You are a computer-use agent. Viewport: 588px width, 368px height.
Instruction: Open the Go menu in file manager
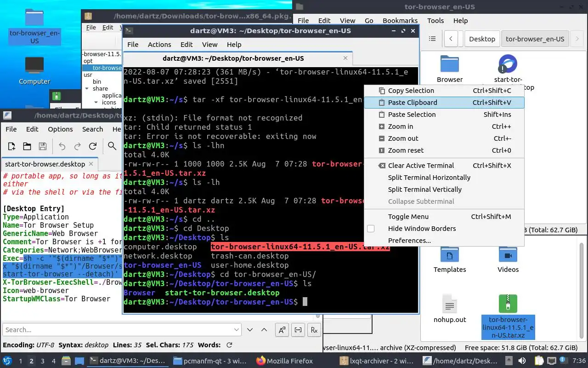[x=369, y=21]
